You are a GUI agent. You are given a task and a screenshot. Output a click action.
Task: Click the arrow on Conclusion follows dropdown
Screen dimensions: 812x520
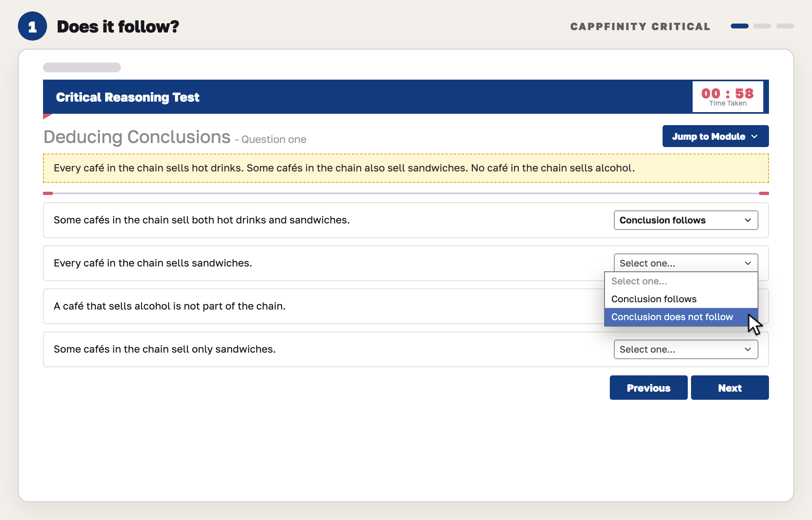coord(748,220)
